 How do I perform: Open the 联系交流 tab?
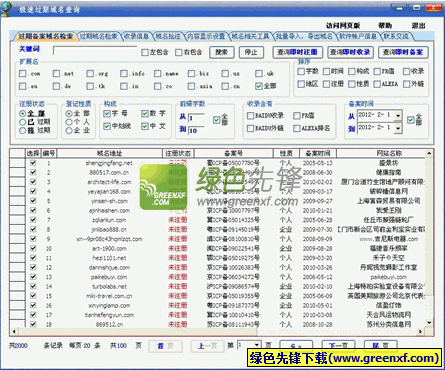pyautogui.click(x=396, y=36)
